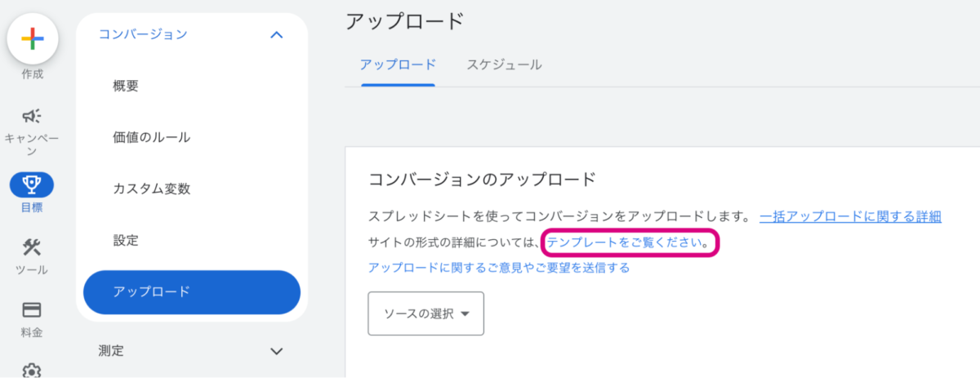Open ツール wrench icon
Viewport: 980px width, 378px height.
32,247
